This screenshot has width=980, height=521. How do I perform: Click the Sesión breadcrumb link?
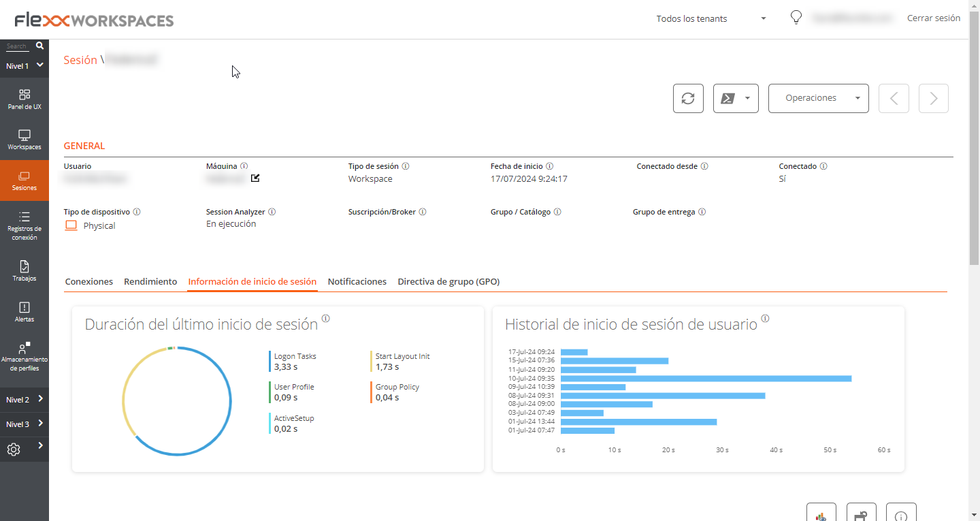point(80,60)
